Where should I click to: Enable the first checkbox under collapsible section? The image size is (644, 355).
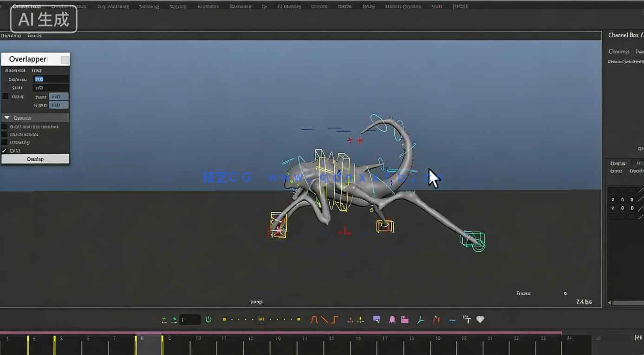pos(5,126)
